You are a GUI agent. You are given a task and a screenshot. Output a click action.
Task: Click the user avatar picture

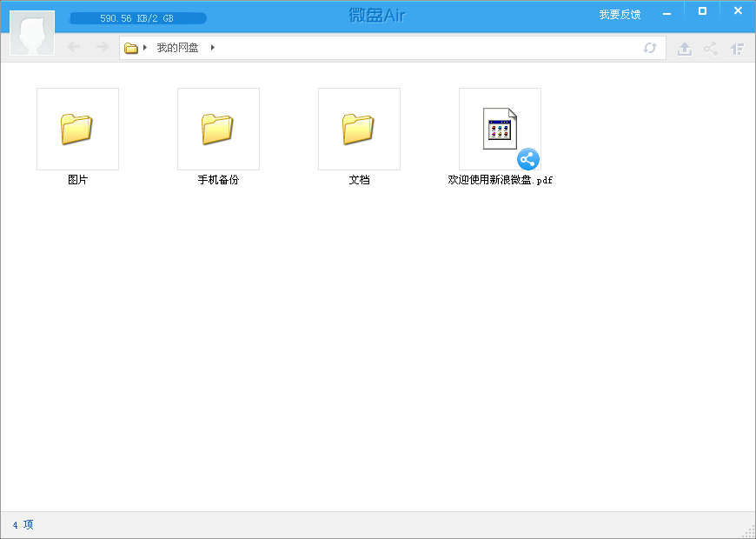(31, 33)
